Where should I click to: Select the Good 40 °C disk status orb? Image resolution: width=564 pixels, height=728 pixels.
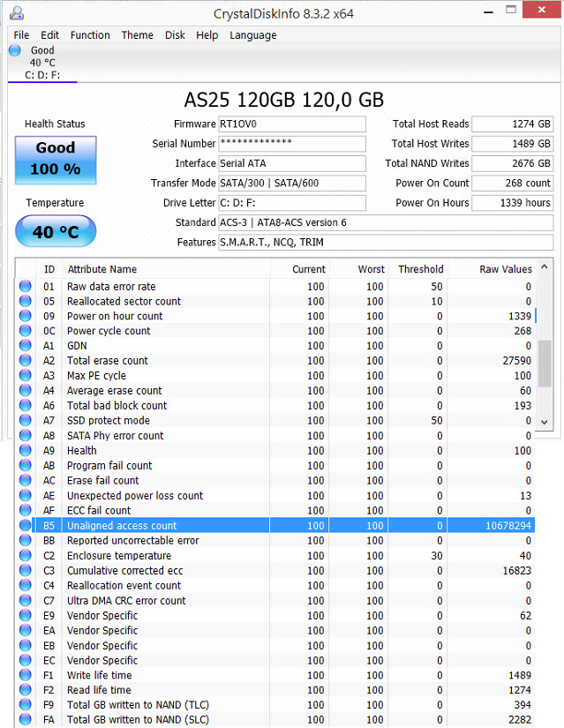(15, 50)
